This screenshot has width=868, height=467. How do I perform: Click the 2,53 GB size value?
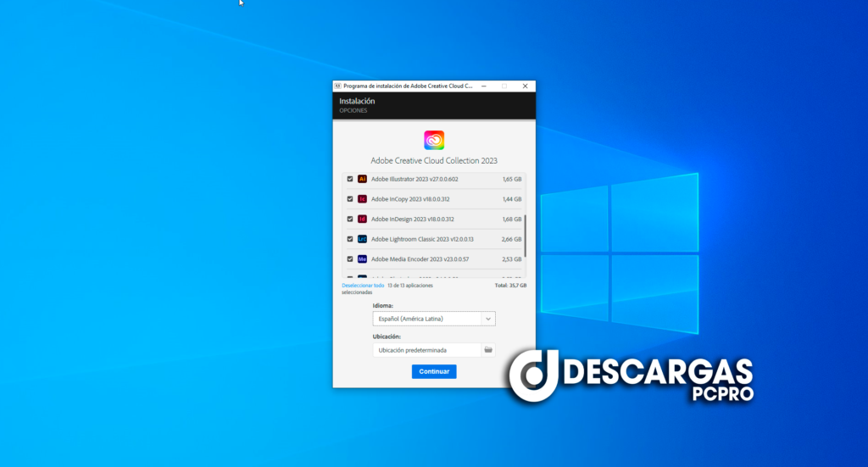click(x=511, y=259)
